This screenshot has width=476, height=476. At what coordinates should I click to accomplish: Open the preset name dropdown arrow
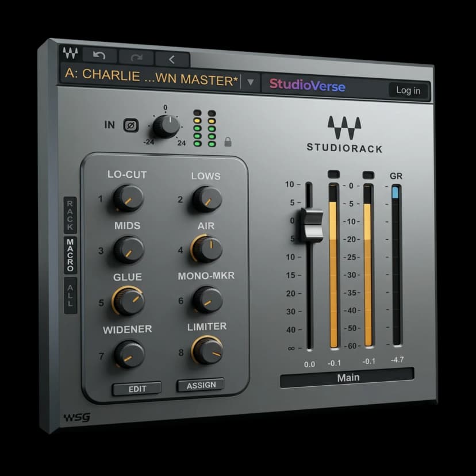249,82
